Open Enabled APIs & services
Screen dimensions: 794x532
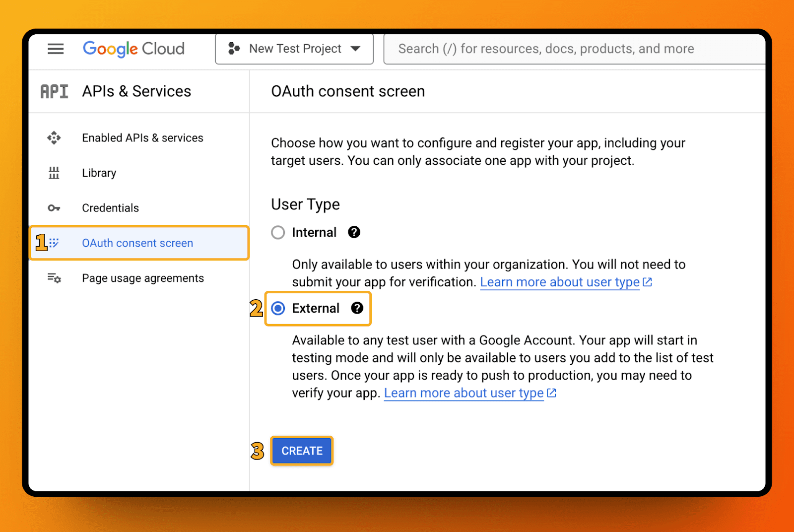[x=142, y=138]
